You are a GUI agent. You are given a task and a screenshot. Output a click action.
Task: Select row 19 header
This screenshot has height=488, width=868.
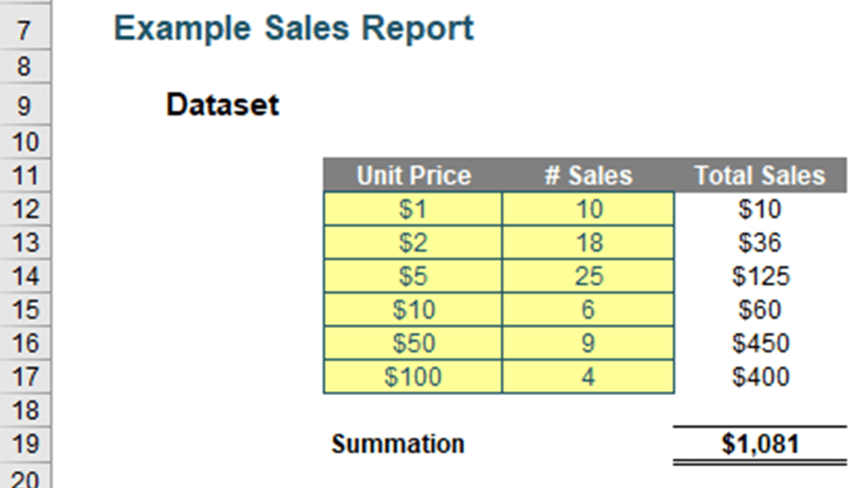click(24, 444)
